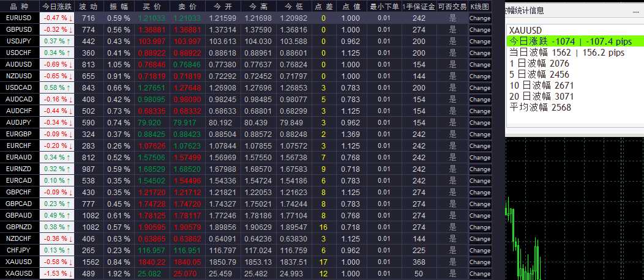Click the 卖价 column header
This screenshot has height=280, width=644.
(x=187, y=7)
